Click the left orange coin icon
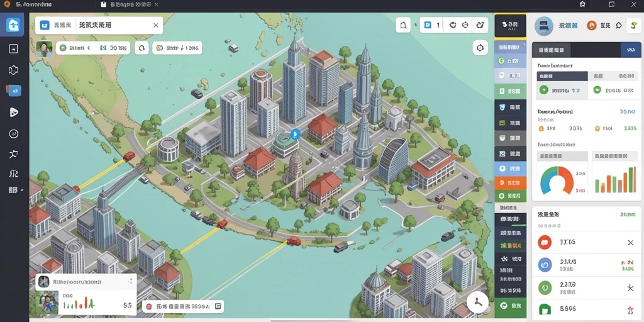The height and width of the screenshot is (322, 644). click(x=541, y=128)
